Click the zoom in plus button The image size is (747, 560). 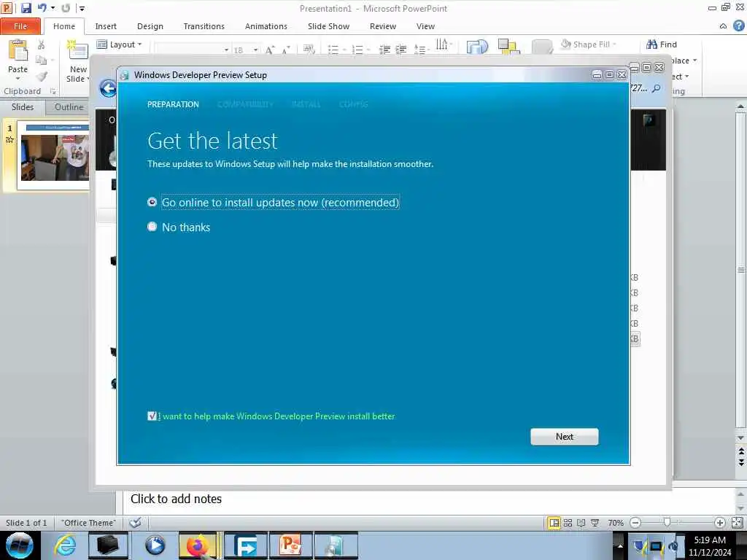(x=720, y=523)
